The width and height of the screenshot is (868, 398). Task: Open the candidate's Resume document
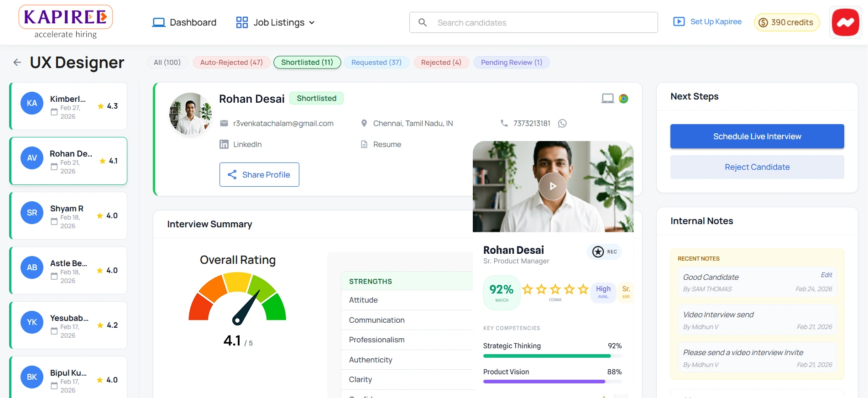[387, 144]
